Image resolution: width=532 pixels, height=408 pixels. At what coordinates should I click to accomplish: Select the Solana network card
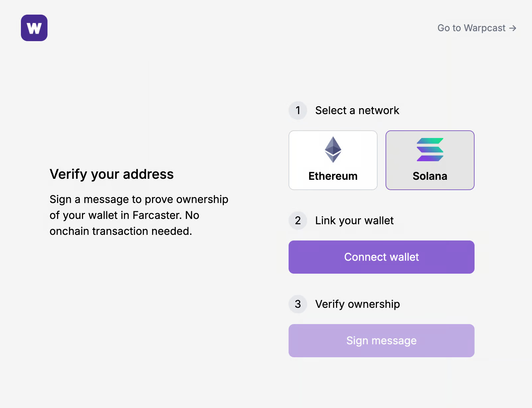430,160
